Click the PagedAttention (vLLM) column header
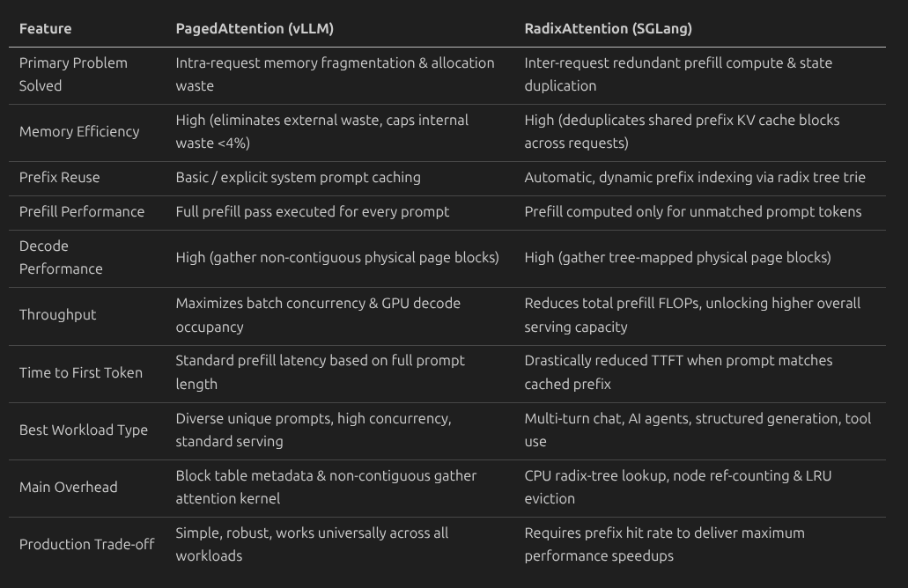This screenshot has width=908, height=588. (x=255, y=28)
